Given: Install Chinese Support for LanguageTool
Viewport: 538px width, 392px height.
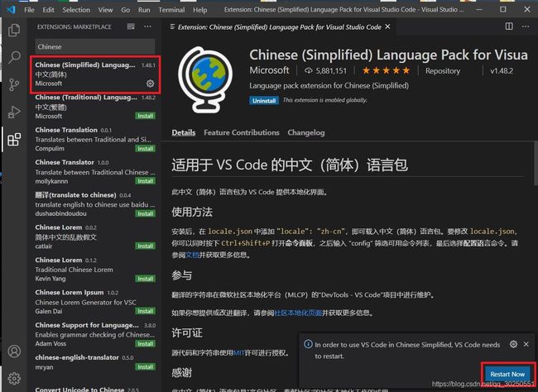Looking at the screenshot, I should [x=145, y=344].
